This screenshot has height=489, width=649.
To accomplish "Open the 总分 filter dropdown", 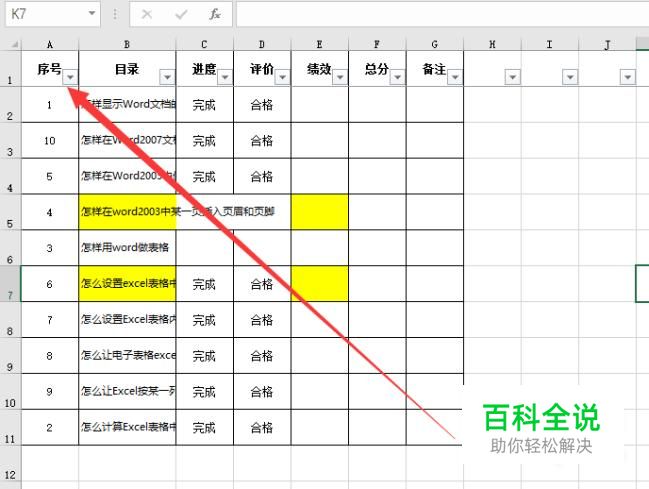I will [x=397, y=77].
